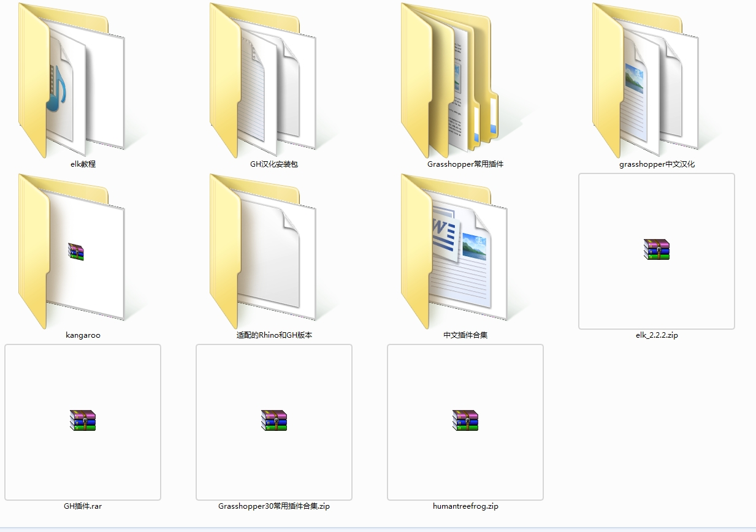Image resolution: width=756 pixels, height=532 pixels.
Task: Click the "适配的Rhino和GH版本" name label
Action: (x=274, y=335)
